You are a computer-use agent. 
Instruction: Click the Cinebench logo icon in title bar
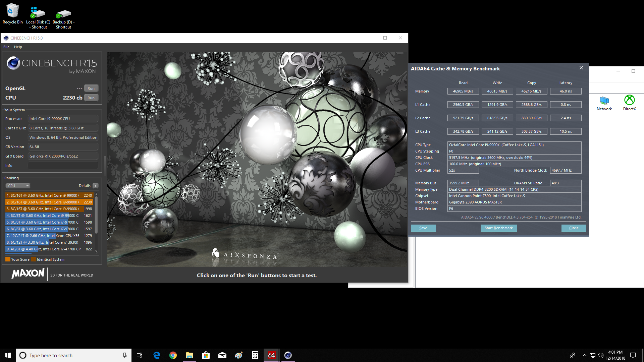[6, 38]
